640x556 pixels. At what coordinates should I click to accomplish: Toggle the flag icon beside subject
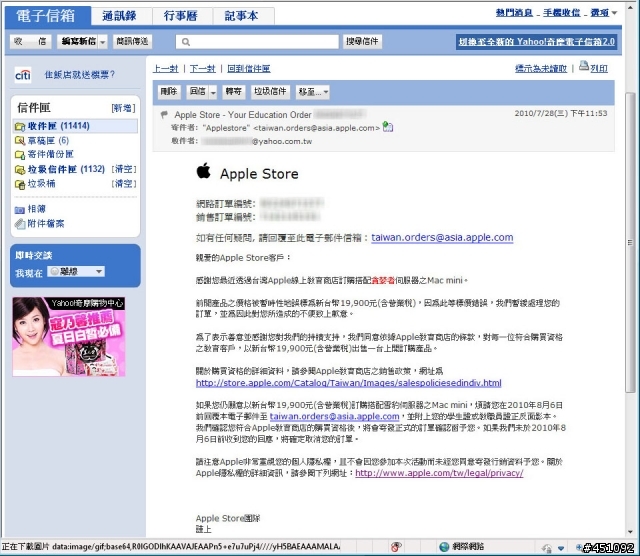point(164,114)
